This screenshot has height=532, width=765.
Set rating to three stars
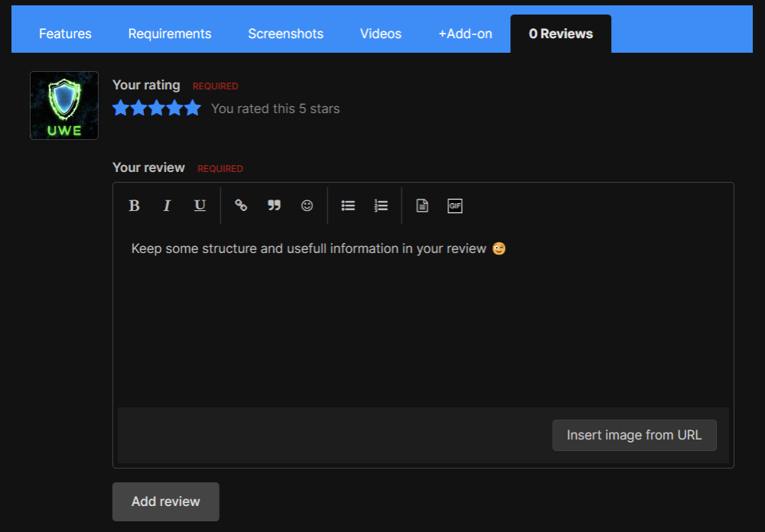pyautogui.click(x=157, y=108)
